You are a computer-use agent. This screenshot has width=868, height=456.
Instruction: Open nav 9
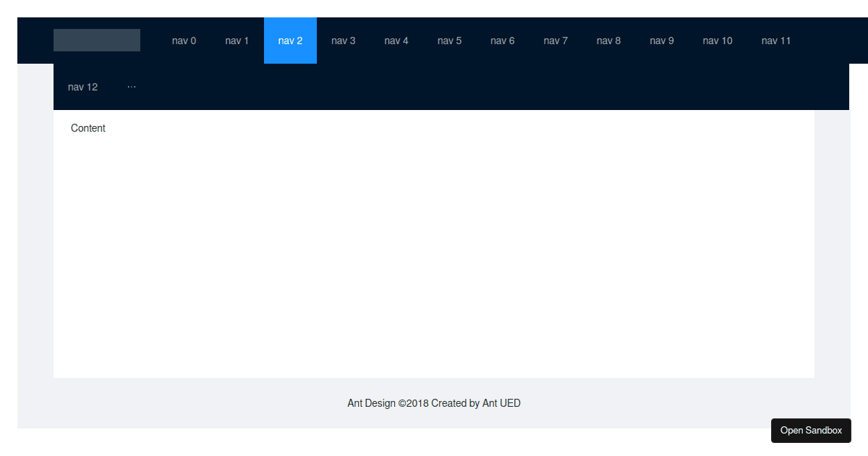pos(662,41)
